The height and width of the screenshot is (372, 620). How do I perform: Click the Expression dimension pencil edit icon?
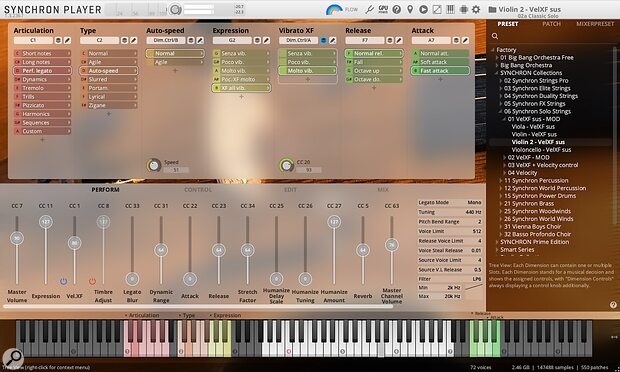tap(267, 40)
